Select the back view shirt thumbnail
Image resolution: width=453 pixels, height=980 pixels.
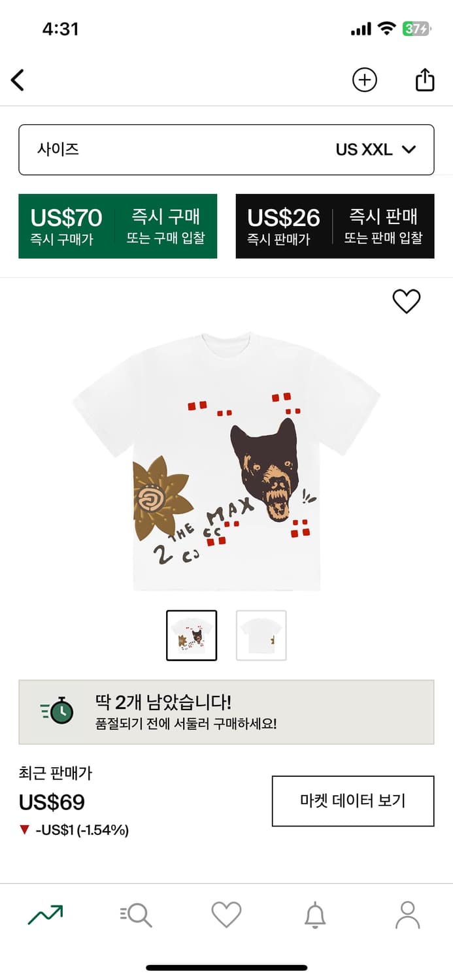click(x=261, y=635)
